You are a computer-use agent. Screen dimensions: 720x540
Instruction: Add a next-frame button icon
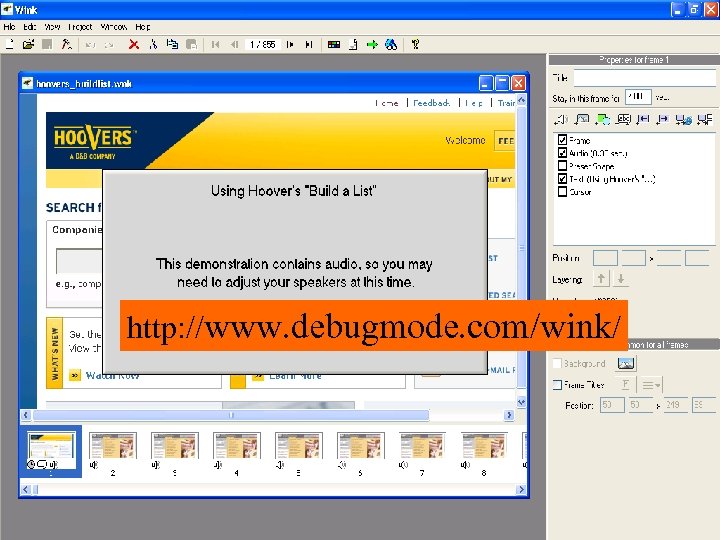click(x=663, y=119)
